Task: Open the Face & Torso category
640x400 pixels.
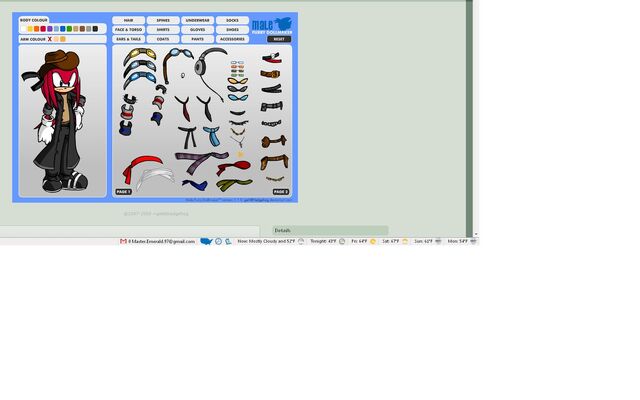Action: (x=129, y=29)
